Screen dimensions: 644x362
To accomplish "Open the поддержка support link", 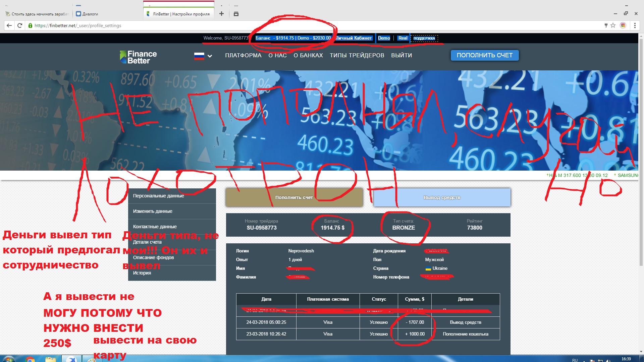I will coord(424,38).
